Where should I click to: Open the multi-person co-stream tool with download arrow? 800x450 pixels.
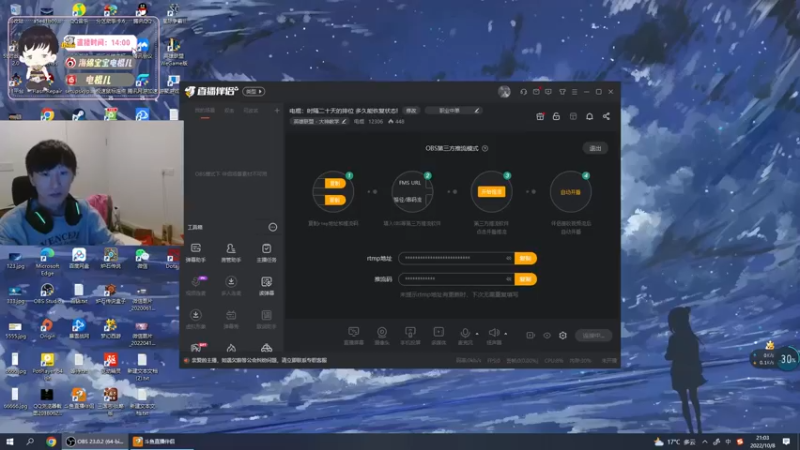[231, 286]
